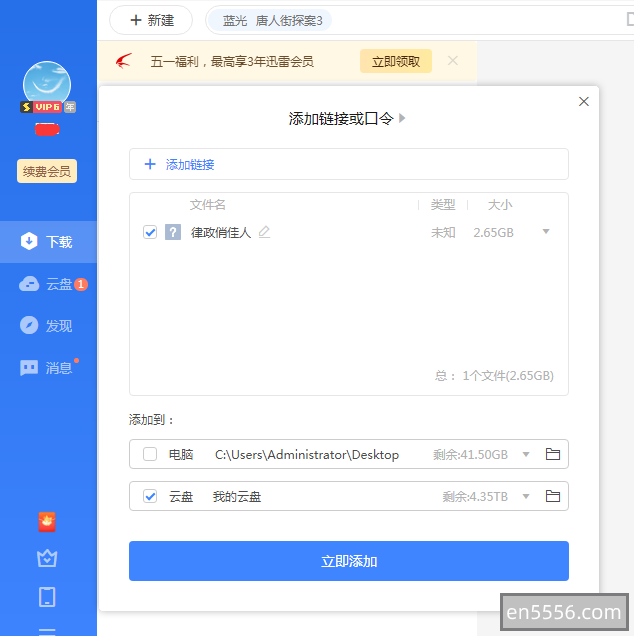Image resolution: width=634 pixels, height=636 pixels.
Task: Click the unknown file type icon of 律政俏佳人
Action: pyautogui.click(x=173, y=232)
